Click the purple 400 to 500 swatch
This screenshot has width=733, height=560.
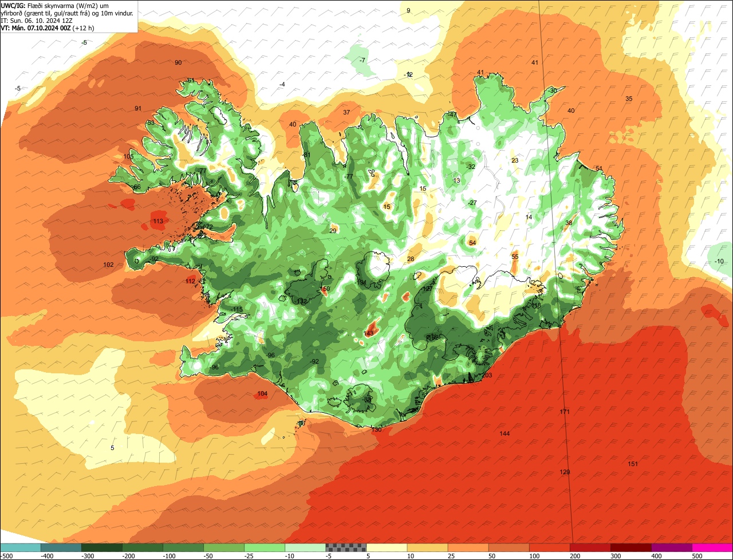[671, 547]
